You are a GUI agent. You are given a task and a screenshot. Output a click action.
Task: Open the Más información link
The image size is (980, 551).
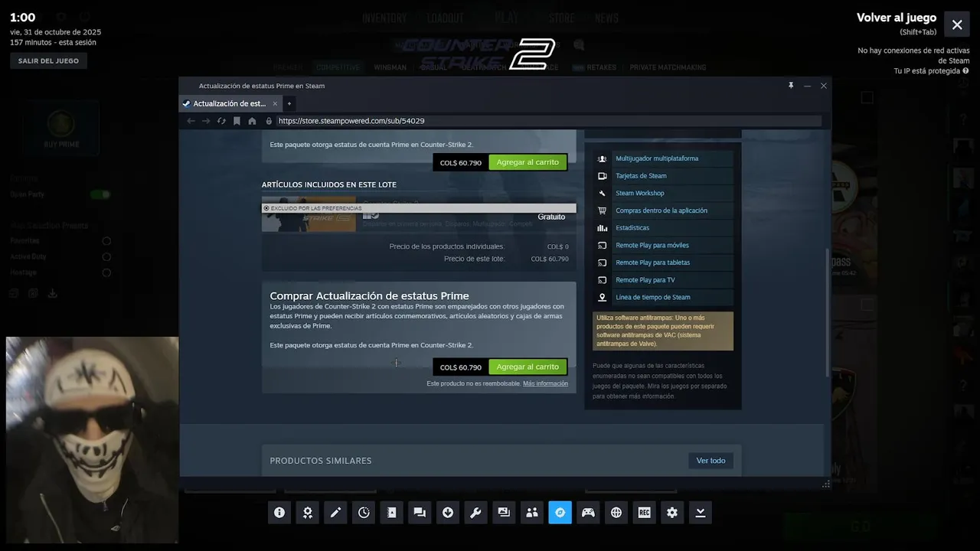click(x=545, y=383)
